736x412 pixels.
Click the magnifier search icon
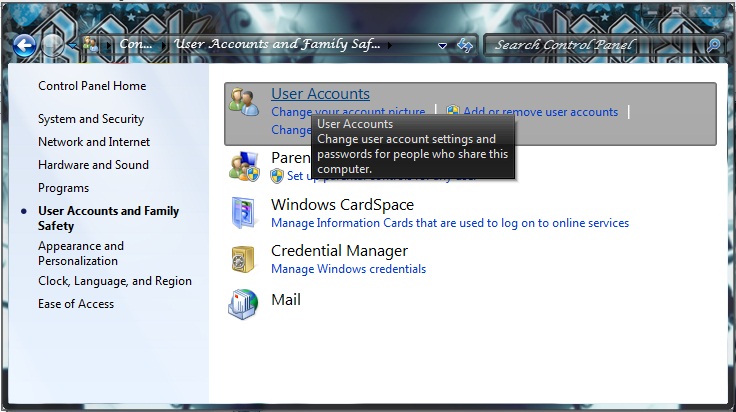point(713,45)
